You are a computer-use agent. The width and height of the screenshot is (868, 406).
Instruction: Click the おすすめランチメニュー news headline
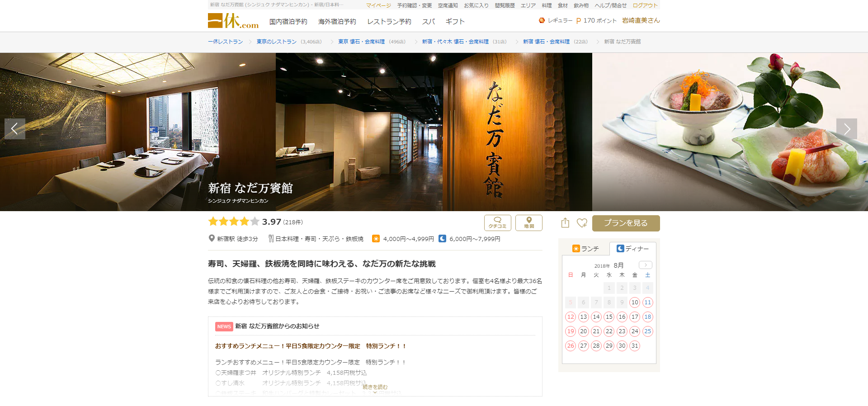[x=311, y=346]
